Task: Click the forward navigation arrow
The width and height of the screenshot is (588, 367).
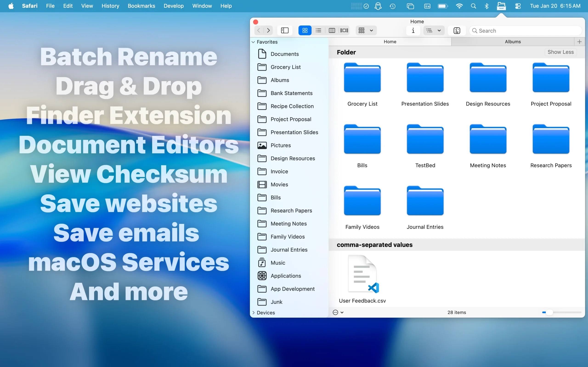Action: pyautogui.click(x=268, y=30)
